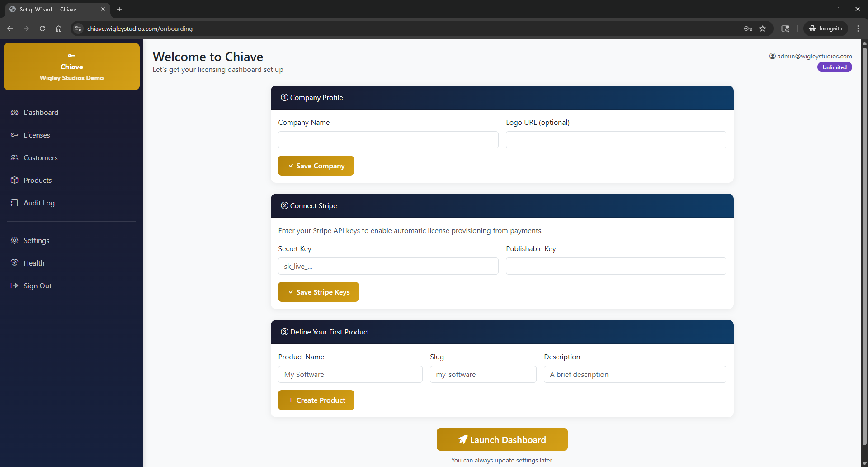Open the Customers section

pyautogui.click(x=40, y=157)
